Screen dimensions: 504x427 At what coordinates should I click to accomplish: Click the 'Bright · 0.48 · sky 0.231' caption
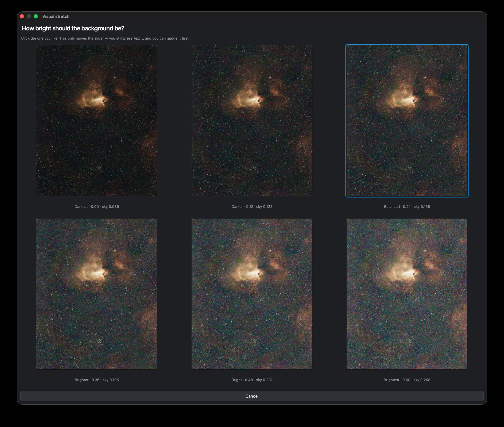pyautogui.click(x=252, y=380)
